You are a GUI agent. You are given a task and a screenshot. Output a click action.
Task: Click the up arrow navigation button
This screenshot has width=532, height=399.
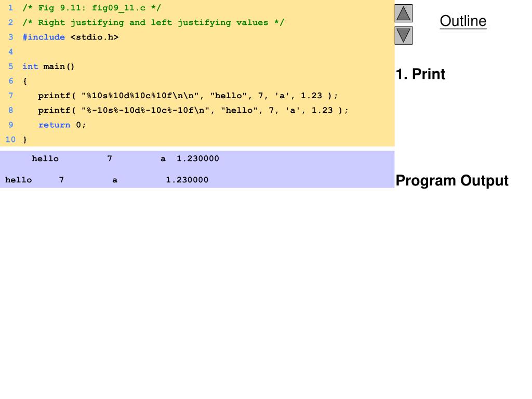point(403,13)
